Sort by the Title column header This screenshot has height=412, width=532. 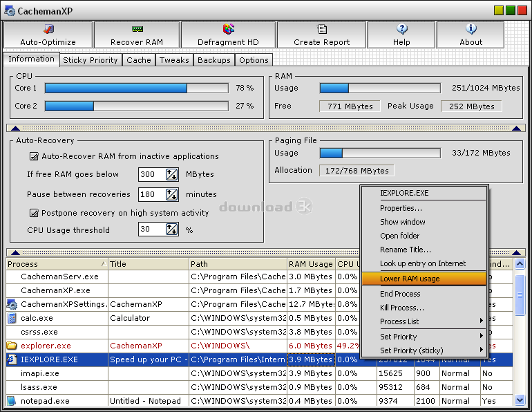(149, 264)
